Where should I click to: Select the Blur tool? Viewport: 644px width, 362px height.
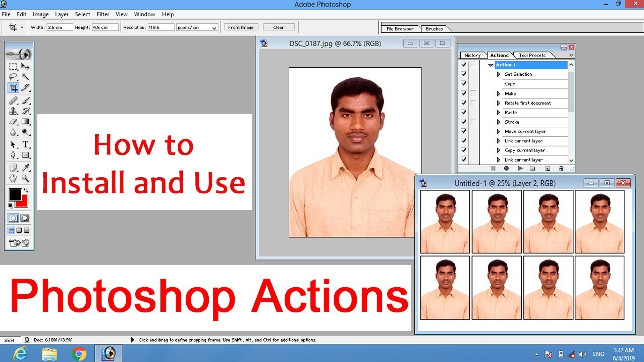[x=13, y=132]
